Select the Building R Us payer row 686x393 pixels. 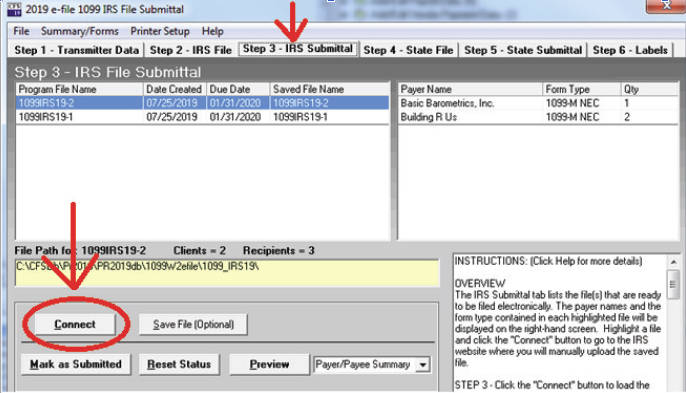click(538, 117)
